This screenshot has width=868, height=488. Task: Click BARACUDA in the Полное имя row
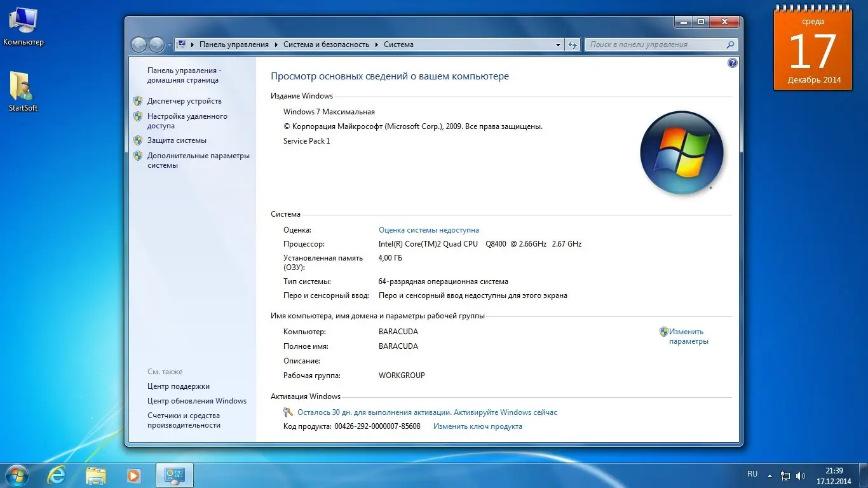click(x=398, y=346)
